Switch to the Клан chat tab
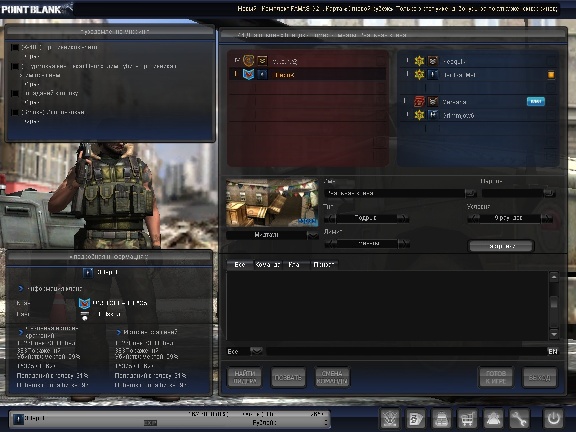The width and height of the screenshot is (576, 432). [x=294, y=264]
